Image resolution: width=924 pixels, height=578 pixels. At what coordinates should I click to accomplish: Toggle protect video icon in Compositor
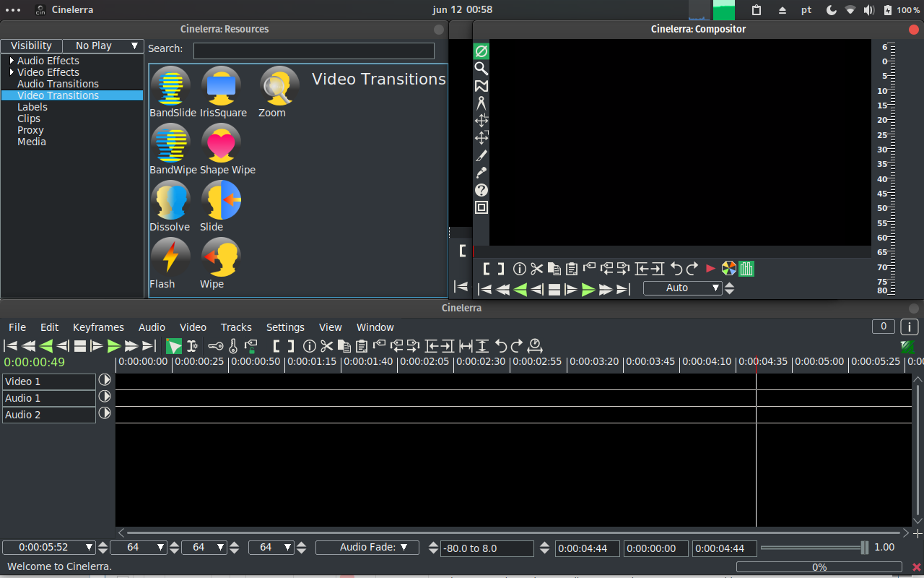click(x=481, y=51)
